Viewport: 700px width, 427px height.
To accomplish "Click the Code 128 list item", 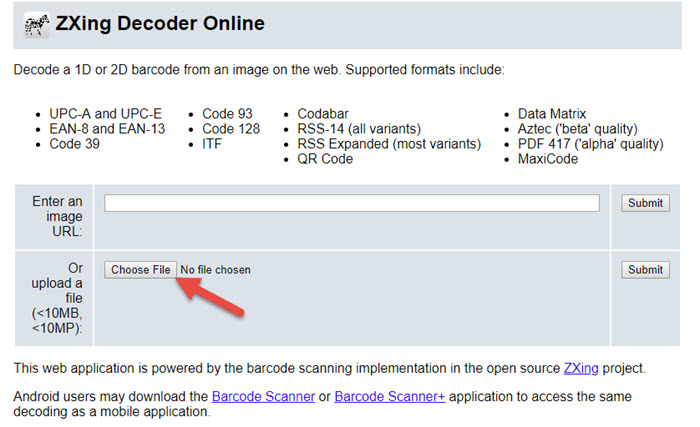I will click(231, 129).
